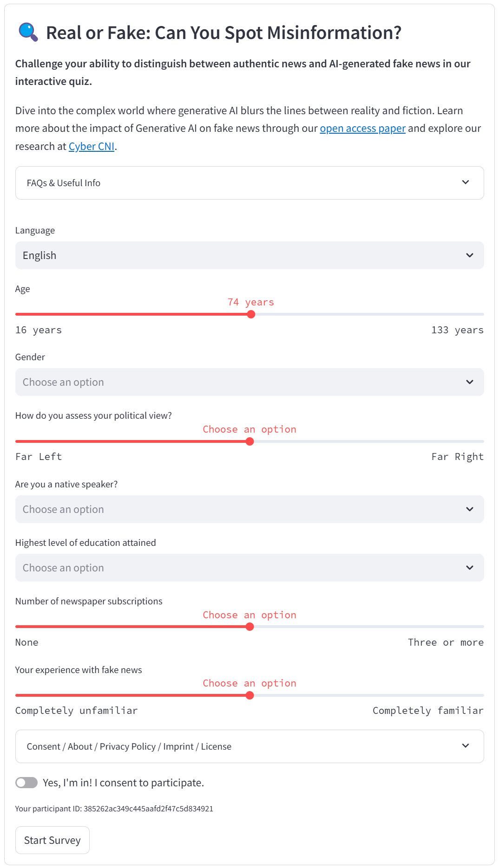Click the Language dropdown chevron arrow
The height and width of the screenshot is (868, 499).
click(470, 255)
